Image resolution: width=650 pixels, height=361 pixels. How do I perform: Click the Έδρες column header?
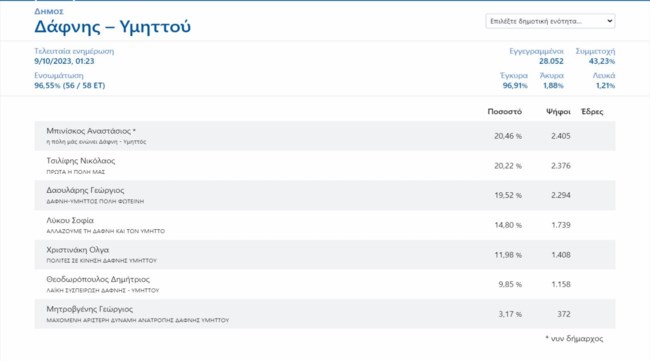[592, 111]
